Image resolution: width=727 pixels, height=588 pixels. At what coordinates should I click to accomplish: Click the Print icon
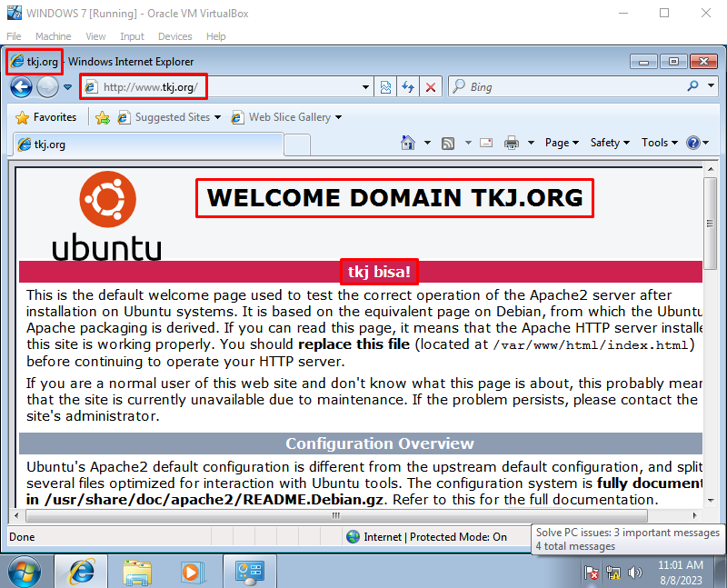pyautogui.click(x=512, y=143)
